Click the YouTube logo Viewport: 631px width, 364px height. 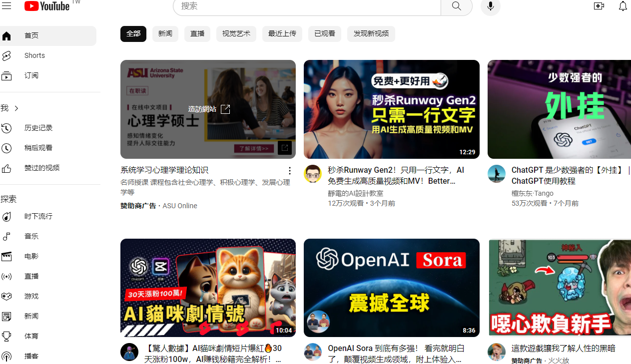(x=47, y=6)
